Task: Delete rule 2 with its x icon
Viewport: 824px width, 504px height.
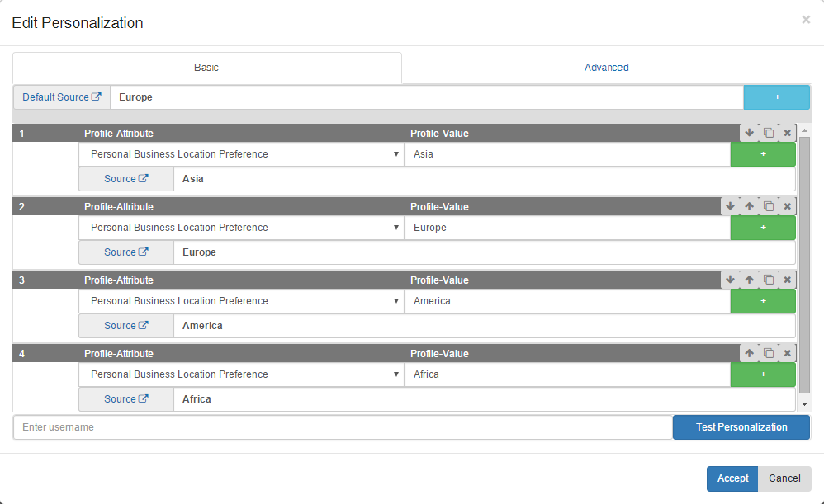Action: tap(788, 206)
